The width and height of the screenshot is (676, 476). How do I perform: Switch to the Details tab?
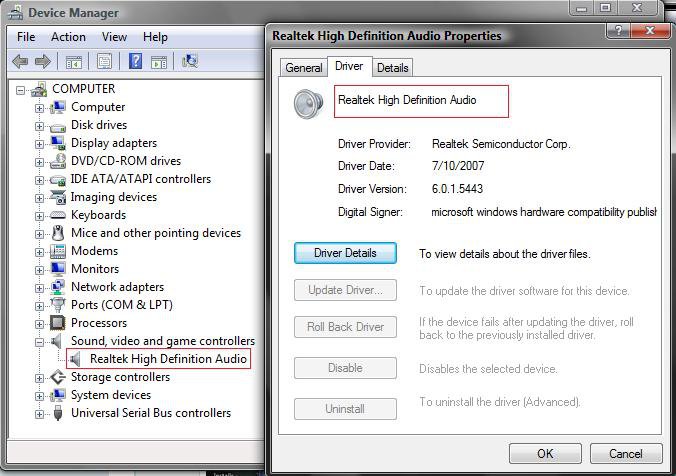coord(393,68)
